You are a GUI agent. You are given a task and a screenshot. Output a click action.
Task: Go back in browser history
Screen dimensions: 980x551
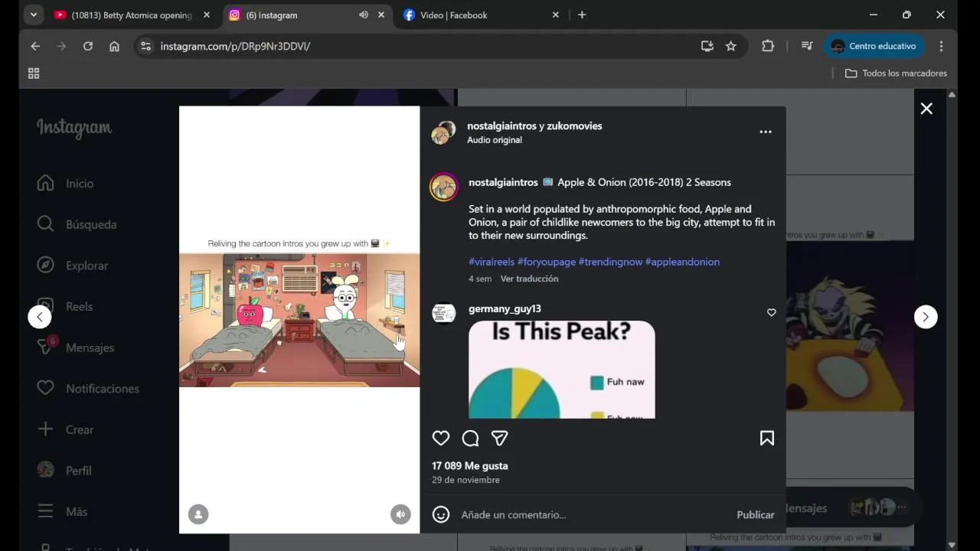point(35,46)
